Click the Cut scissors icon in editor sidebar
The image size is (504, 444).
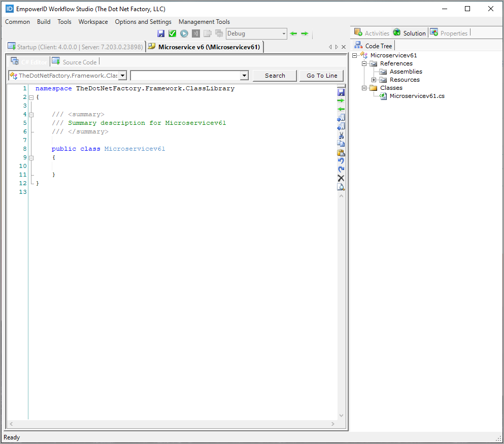(341, 135)
